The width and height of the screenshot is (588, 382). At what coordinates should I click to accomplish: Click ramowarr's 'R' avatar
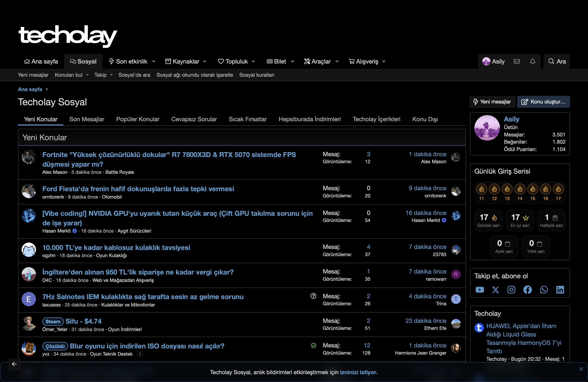pos(456,274)
